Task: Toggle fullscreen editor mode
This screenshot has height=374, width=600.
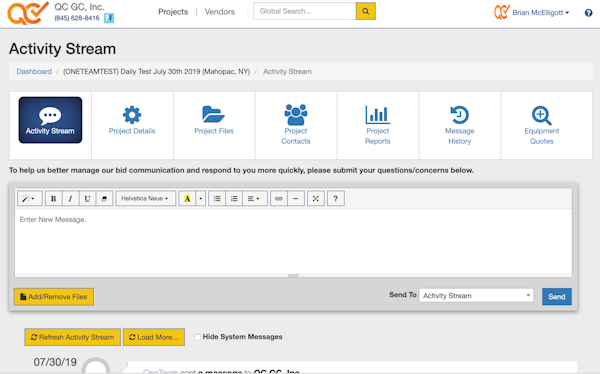Action: (x=316, y=198)
